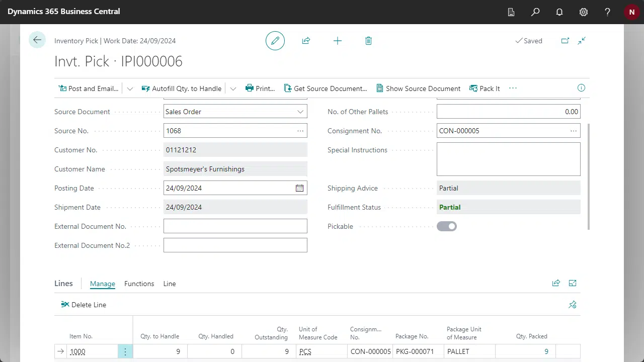Click the Qty. Packed value 9
This screenshot has width=644, height=362.
tap(546, 351)
